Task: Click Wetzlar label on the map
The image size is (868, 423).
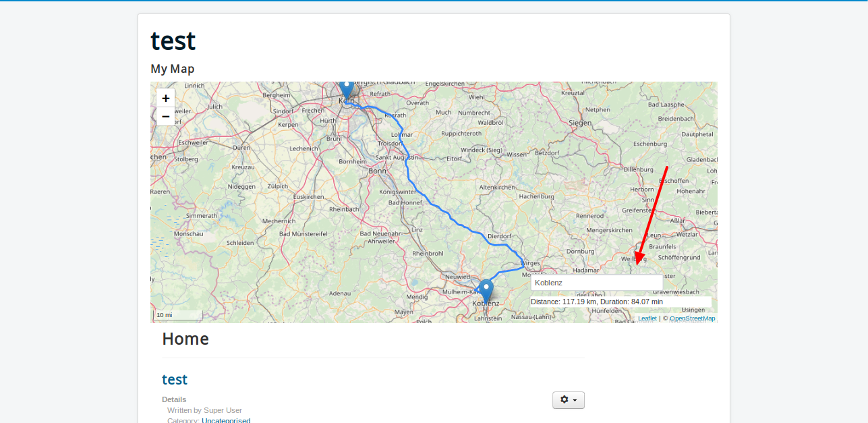Action: pyautogui.click(x=687, y=235)
